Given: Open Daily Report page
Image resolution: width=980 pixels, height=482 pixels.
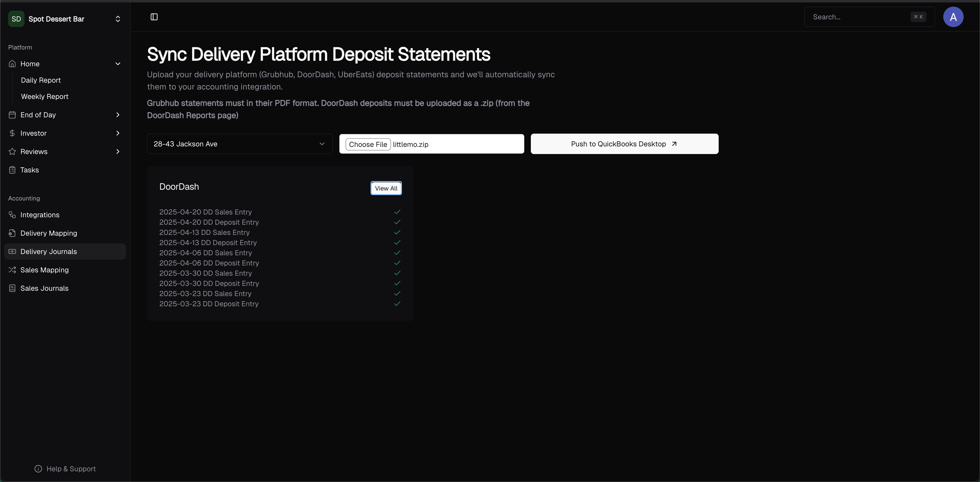Looking at the screenshot, I should (41, 80).
